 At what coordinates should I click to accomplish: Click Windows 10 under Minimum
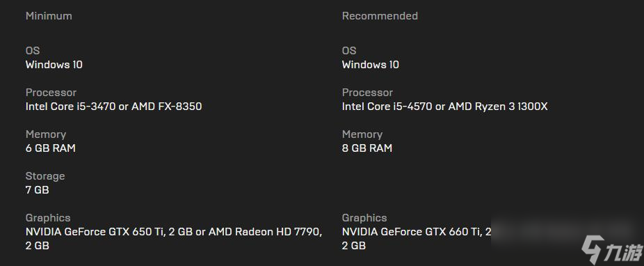coord(54,65)
